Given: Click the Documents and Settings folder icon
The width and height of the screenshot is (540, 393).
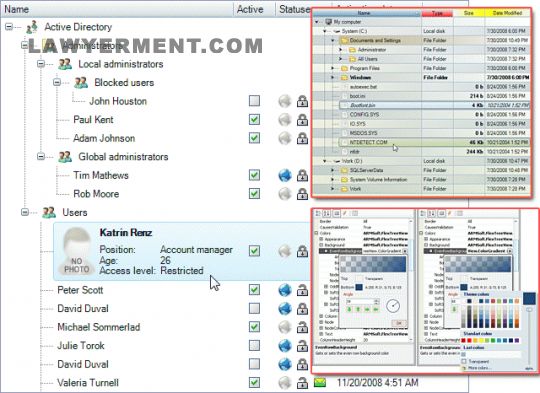Looking at the screenshot, I should pyautogui.click(x=344, y=40).
